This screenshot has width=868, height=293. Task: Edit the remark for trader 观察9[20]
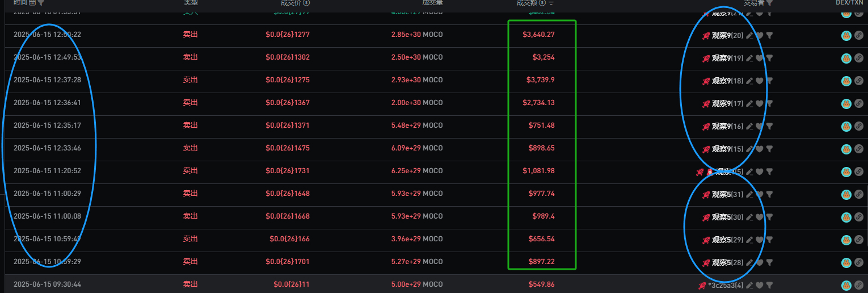(x=749, y=35)
